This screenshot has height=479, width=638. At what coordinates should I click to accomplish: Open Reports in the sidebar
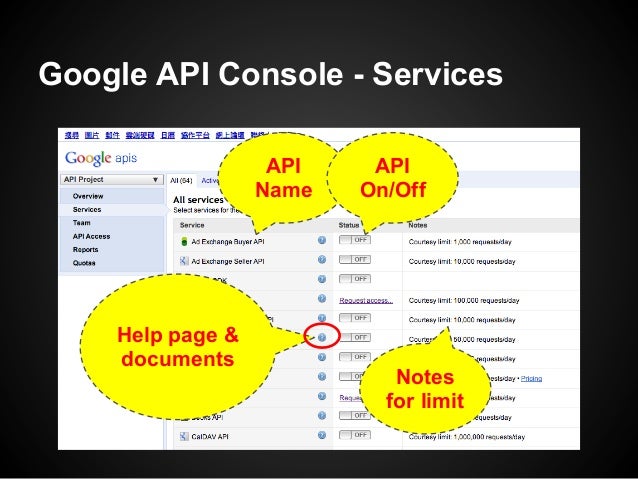[x=85, y=249]
